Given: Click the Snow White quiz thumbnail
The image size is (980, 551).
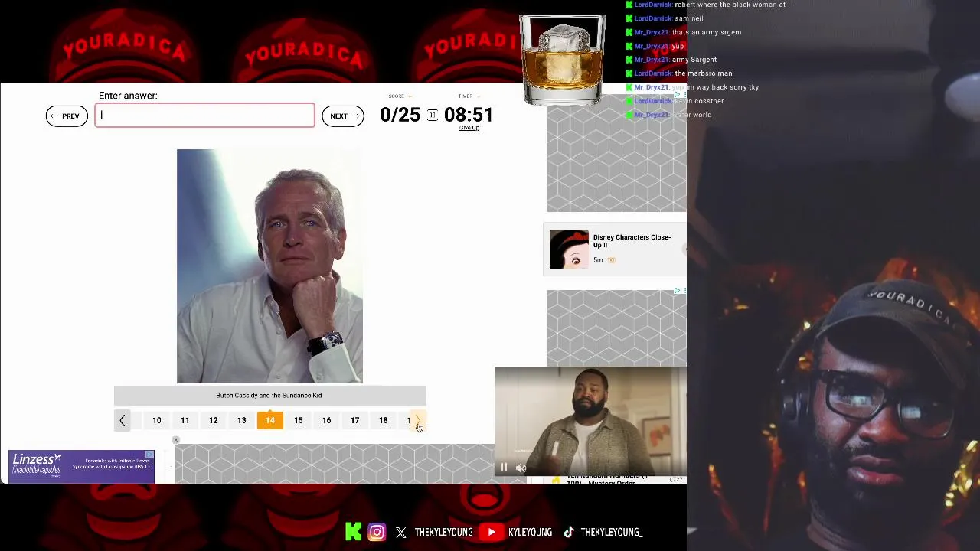Looking at the screenshot, I should 569,249.
